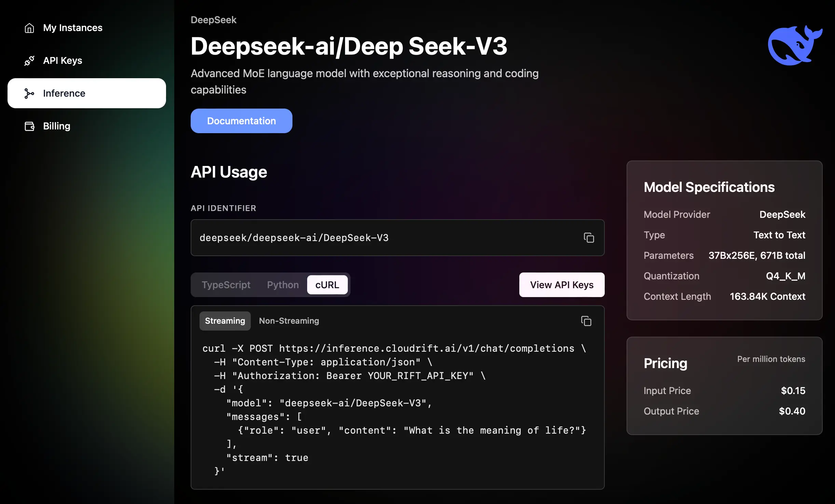Open API Keys from the sidebar

pos(63,61)
